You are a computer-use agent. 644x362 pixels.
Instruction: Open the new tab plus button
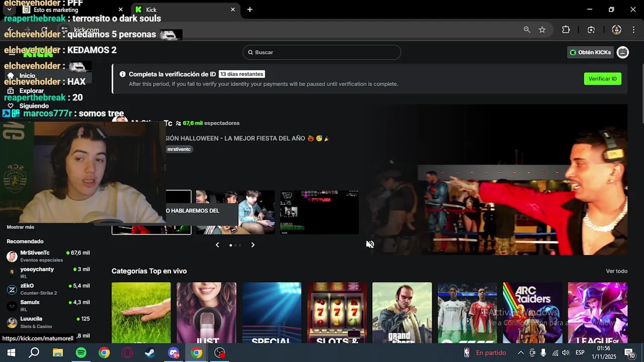click(250, 10)
